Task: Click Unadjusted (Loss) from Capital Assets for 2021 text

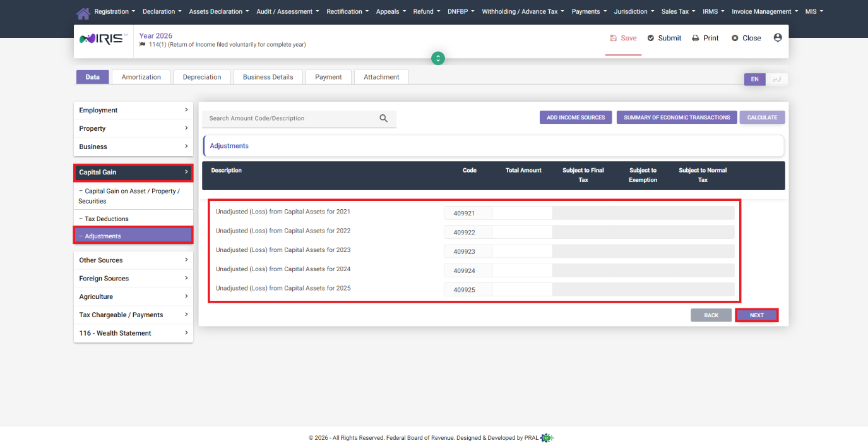Action: pos(283,211)
